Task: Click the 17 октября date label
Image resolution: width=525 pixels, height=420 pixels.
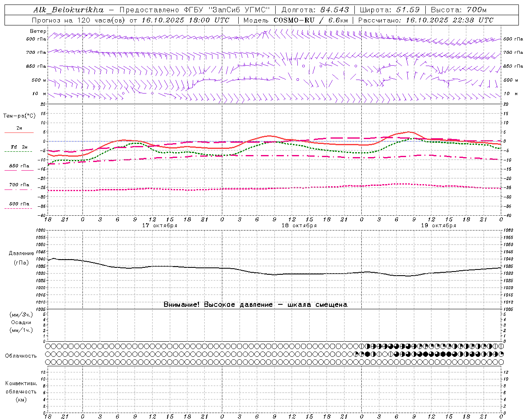Action: click(x=160, y=226)
